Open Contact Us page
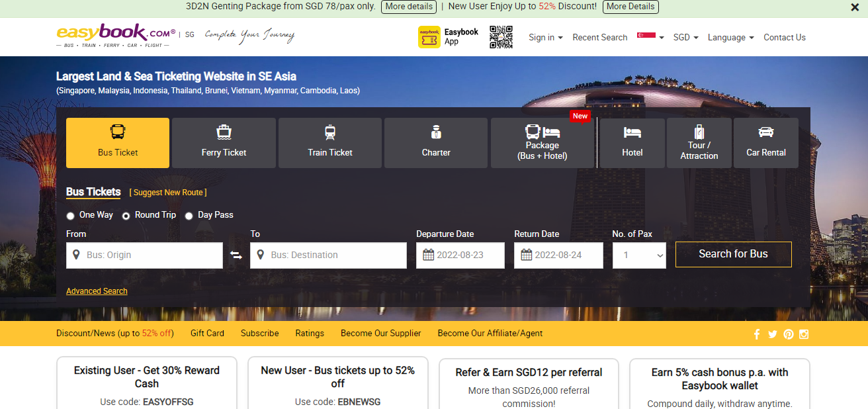The image size is (868, 409). click(x=785, y=38)
